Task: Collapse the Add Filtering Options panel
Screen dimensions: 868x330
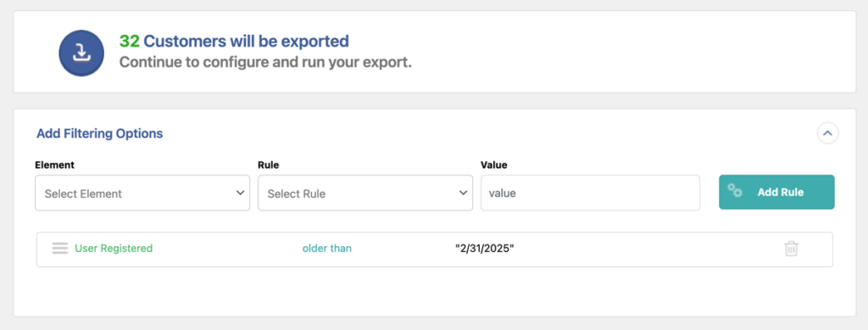Action: coord(827,133)
